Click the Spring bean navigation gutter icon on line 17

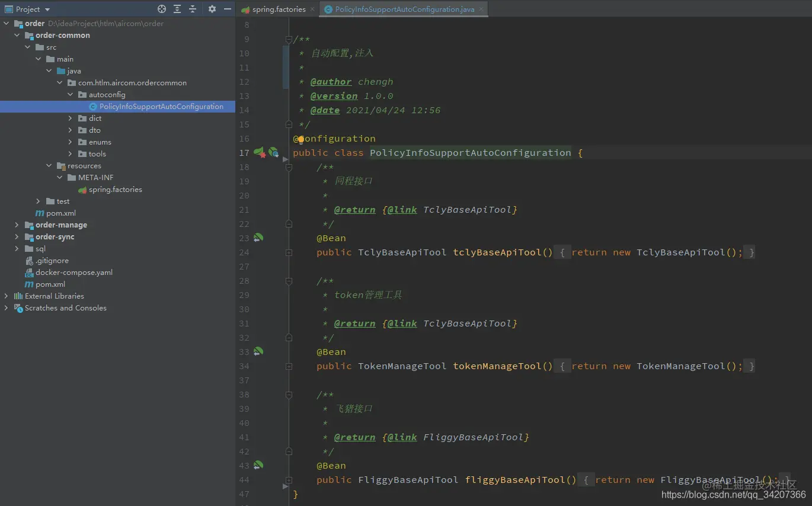tap(273, 152)
